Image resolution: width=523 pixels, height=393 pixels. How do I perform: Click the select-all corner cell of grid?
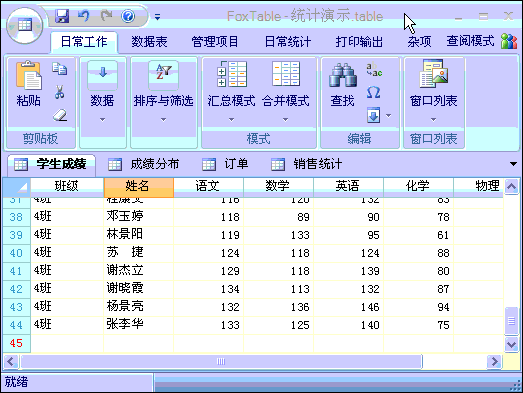point(17,187)
